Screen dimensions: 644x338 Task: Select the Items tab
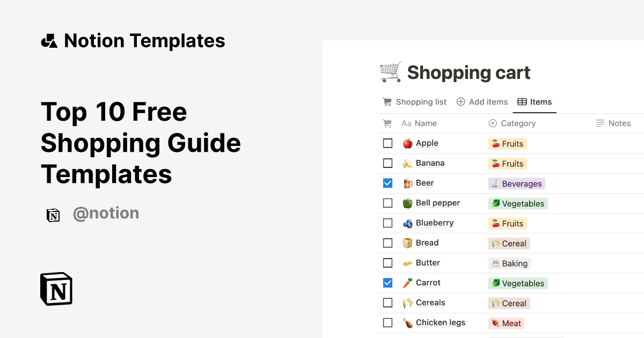[x=539, y=101]
